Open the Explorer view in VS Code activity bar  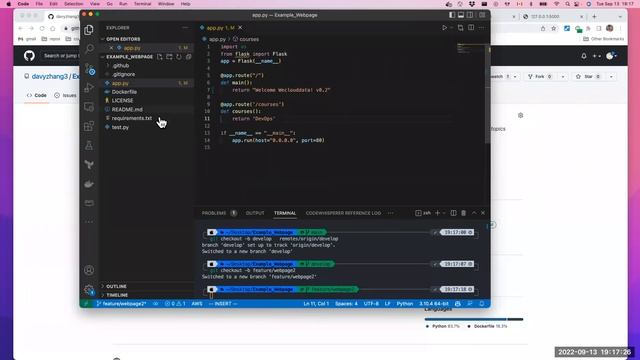click(x=89, y=30)
